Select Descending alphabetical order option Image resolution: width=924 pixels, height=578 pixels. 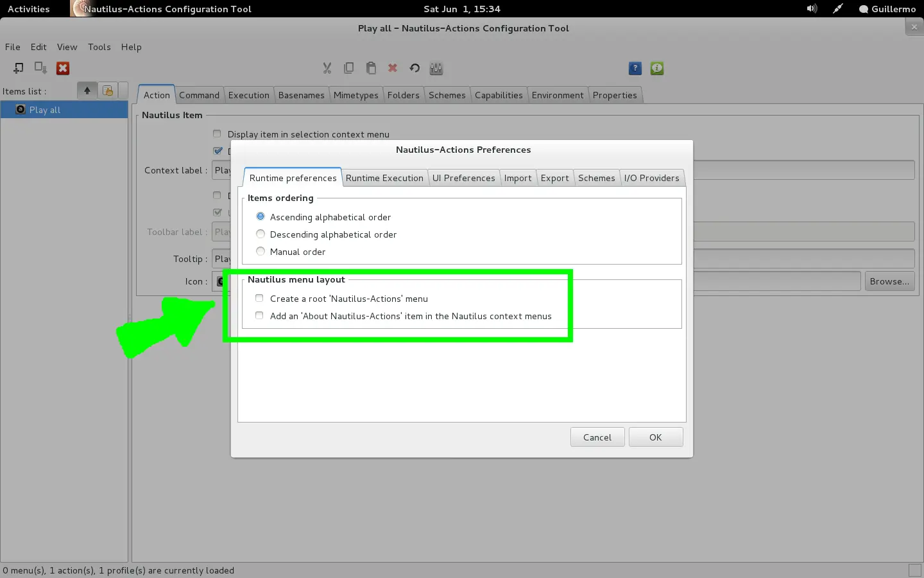tap(326, 234)
